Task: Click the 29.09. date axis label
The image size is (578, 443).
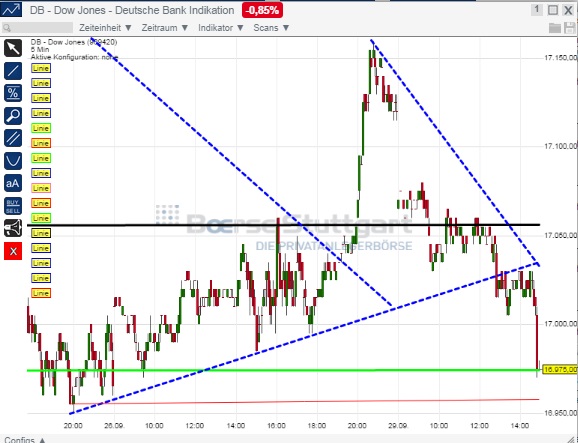Action: (x=398, y=425)
